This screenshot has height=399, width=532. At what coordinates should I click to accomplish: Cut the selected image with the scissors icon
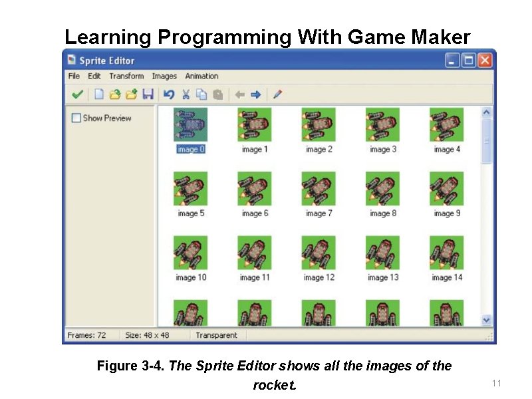click(x=186, y=94)
